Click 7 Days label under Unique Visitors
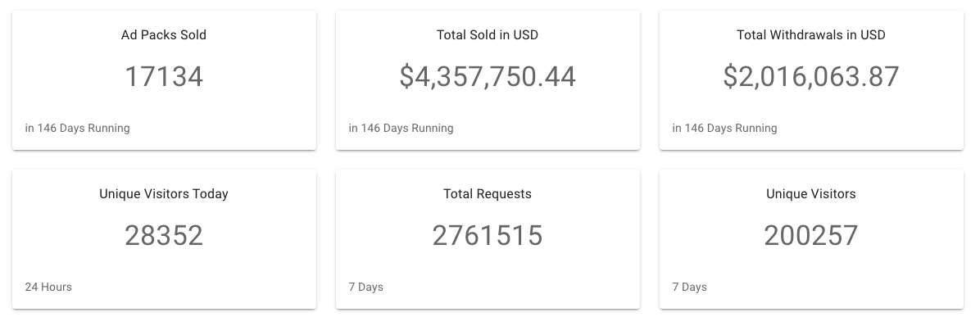980x317 pixels. click(690, 287)
